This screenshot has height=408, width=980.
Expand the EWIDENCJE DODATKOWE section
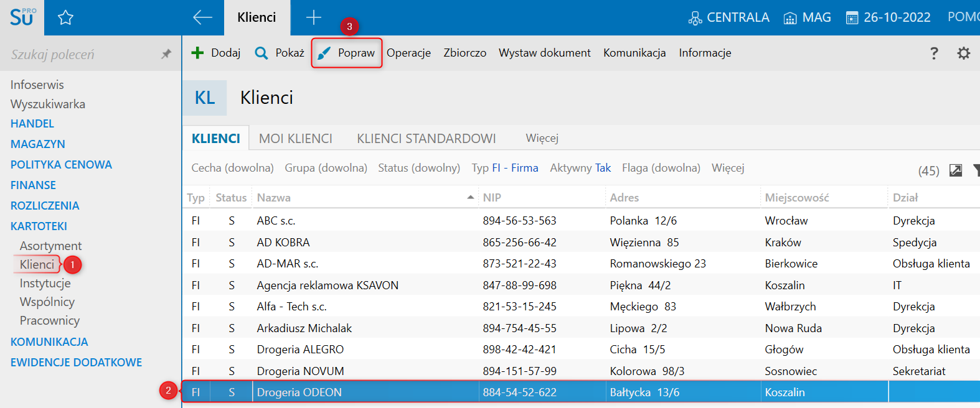click(x=76, y=363)
